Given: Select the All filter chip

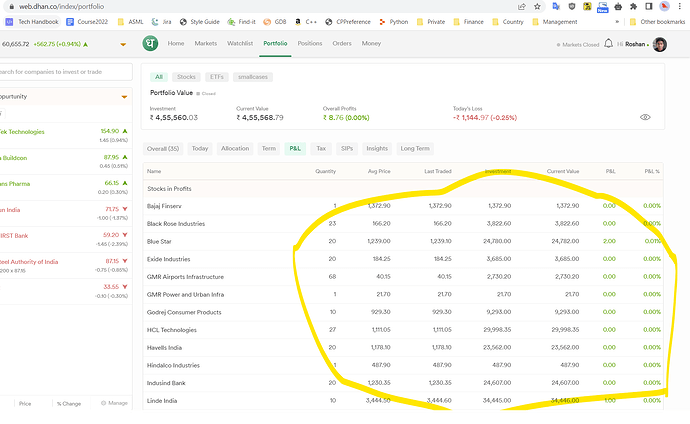Looking at the screenshot, I should coord(158,77).
